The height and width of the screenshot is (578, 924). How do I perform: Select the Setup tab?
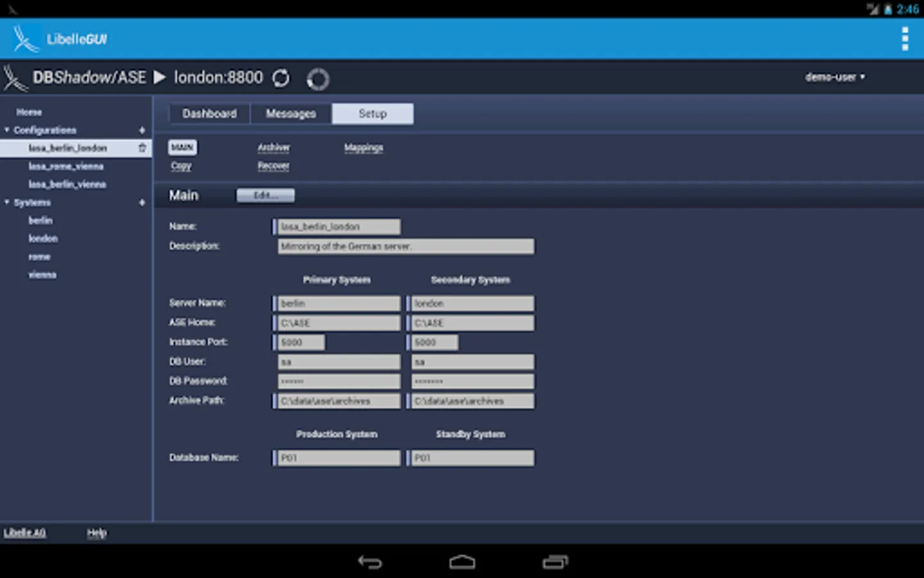pos(372,114)
